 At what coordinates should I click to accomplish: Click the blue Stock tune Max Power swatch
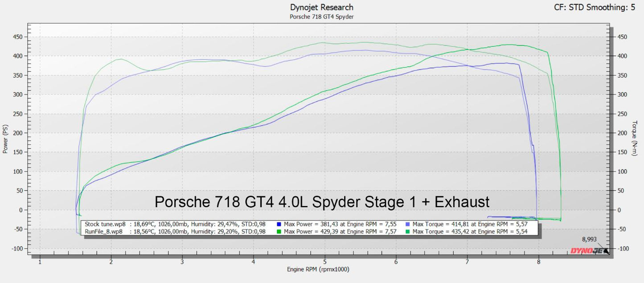pos(279,224)
